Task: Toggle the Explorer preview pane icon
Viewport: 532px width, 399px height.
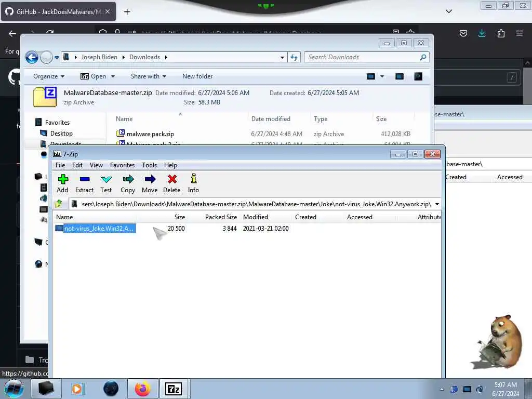Action: pos(400,76)
